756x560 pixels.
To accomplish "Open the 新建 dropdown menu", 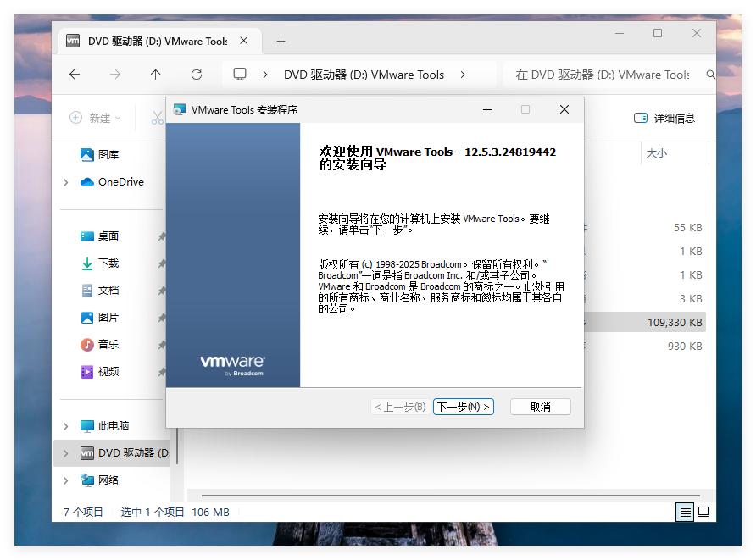I will point(96,117).
